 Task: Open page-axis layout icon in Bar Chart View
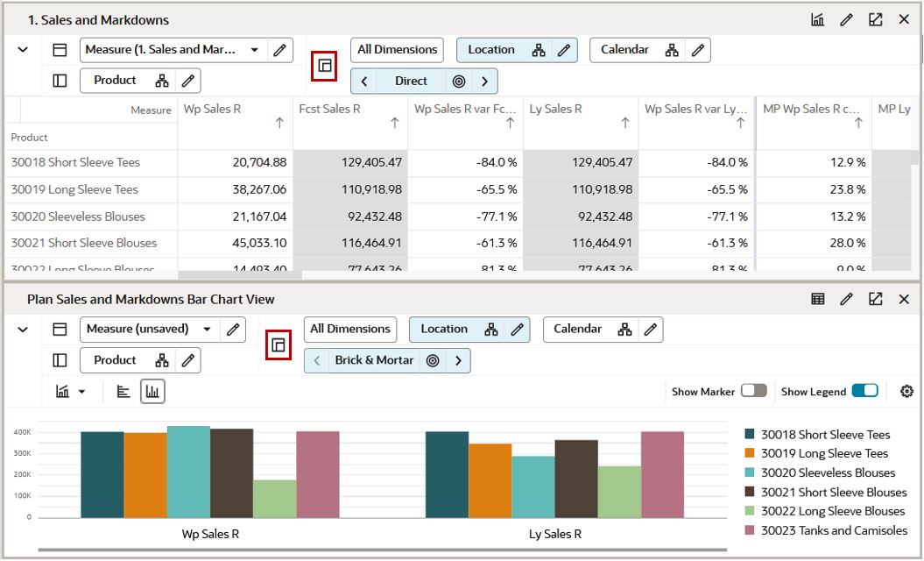point(279,344)
